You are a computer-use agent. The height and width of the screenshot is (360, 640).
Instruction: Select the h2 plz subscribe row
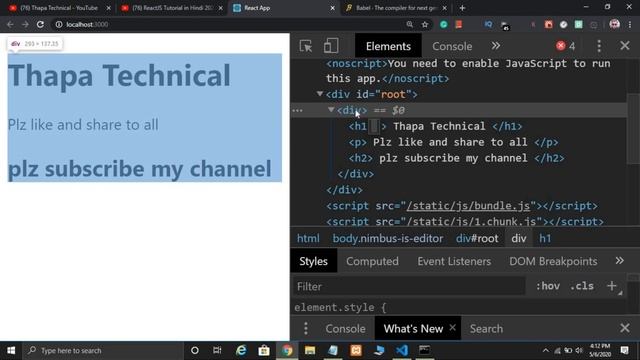click(456, 158)
